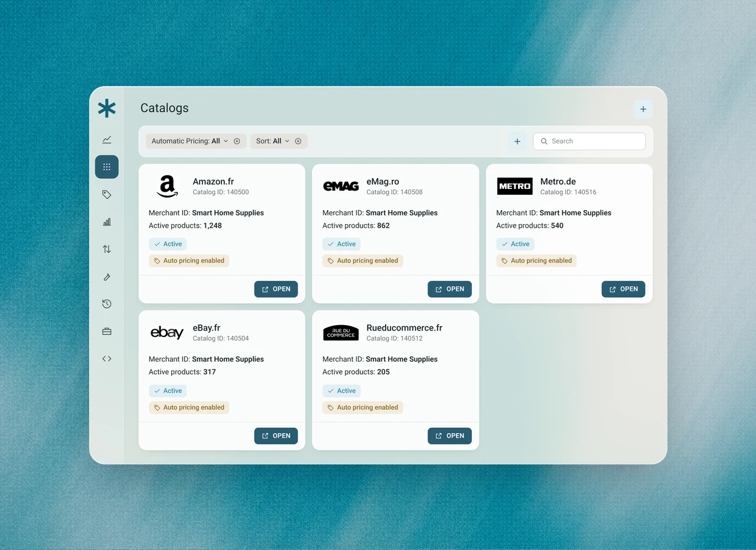Open the bar chart reports sidebar icon
The height and width of the screenshot is (550, 756).
(107, 222)
